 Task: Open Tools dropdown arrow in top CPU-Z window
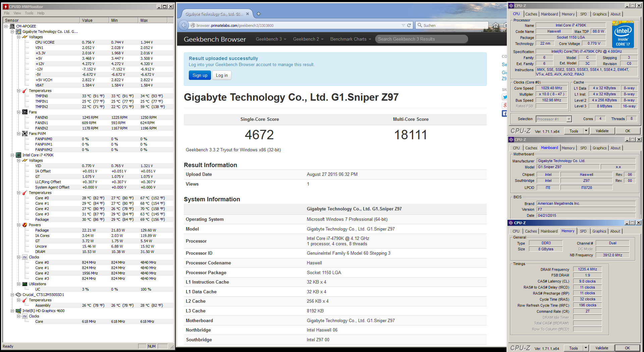pyautogui.click(x=586, y=131)
